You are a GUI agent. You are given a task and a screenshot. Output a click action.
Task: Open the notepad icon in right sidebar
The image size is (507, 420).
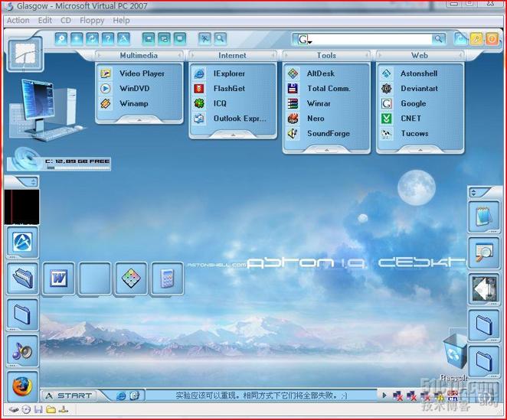[x=484, y=217]
